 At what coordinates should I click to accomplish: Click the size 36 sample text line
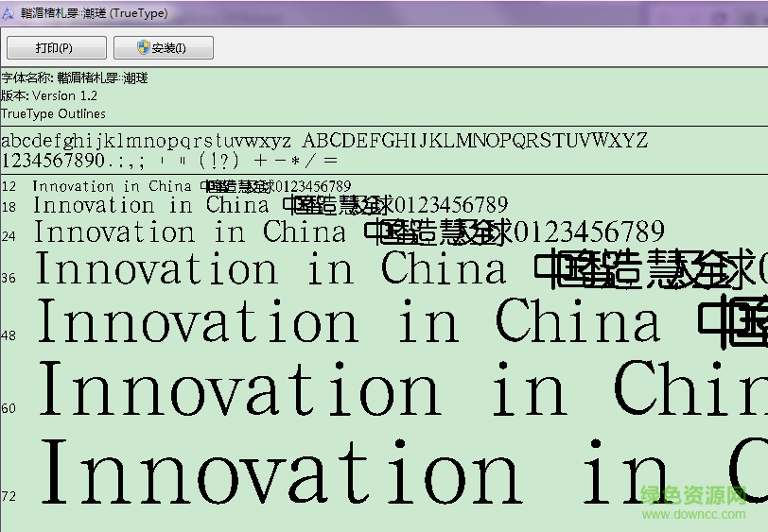pos(402,268)
